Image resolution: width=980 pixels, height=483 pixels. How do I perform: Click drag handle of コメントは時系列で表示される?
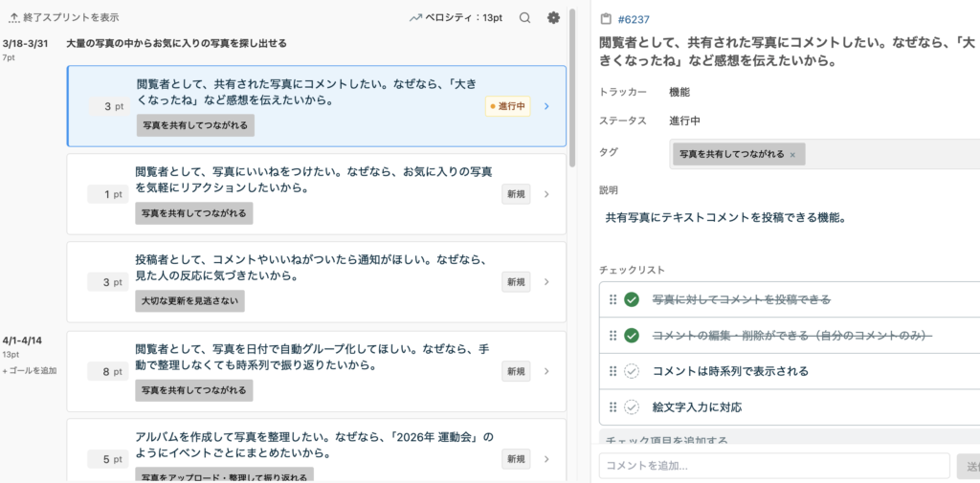pyautogui.click(x=613, y=371)
